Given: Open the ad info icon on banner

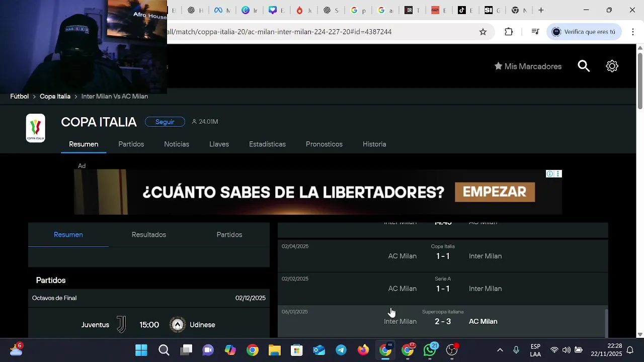Looking at the screenshot, I should click(550, 174).
